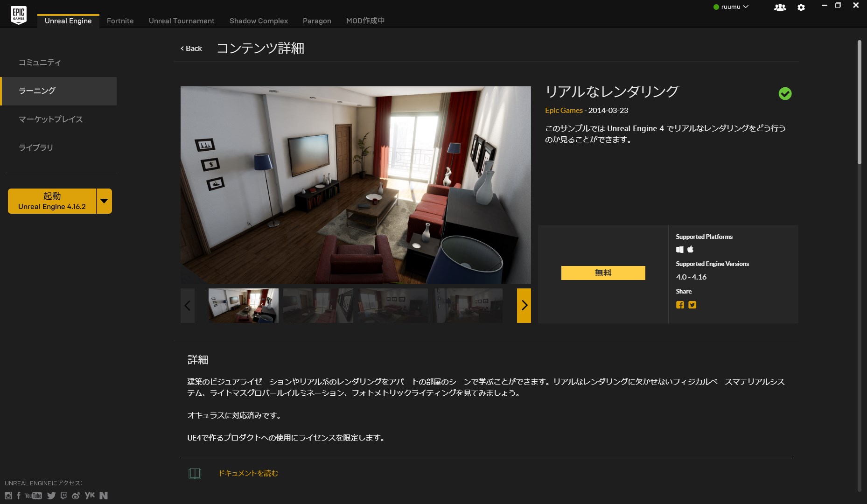Image resolution: width=867 pixels, height=504 pixels.
Task: Click Supported Platforms label
Action: (704, 237)
